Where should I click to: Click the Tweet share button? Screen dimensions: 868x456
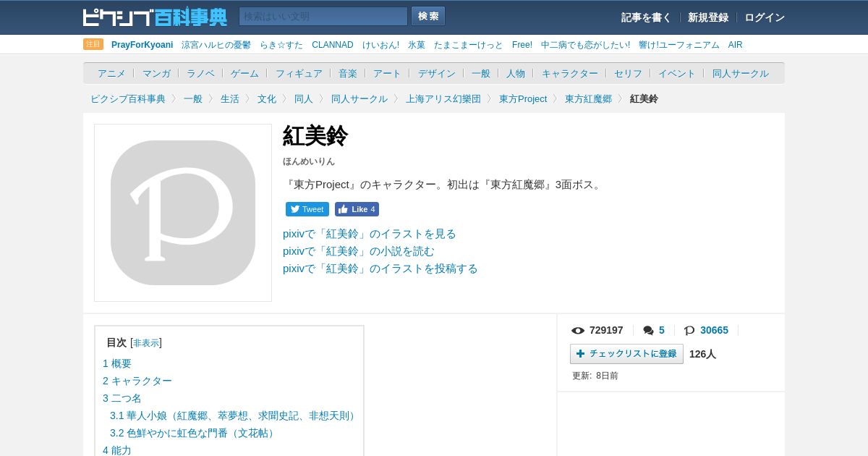307,209
